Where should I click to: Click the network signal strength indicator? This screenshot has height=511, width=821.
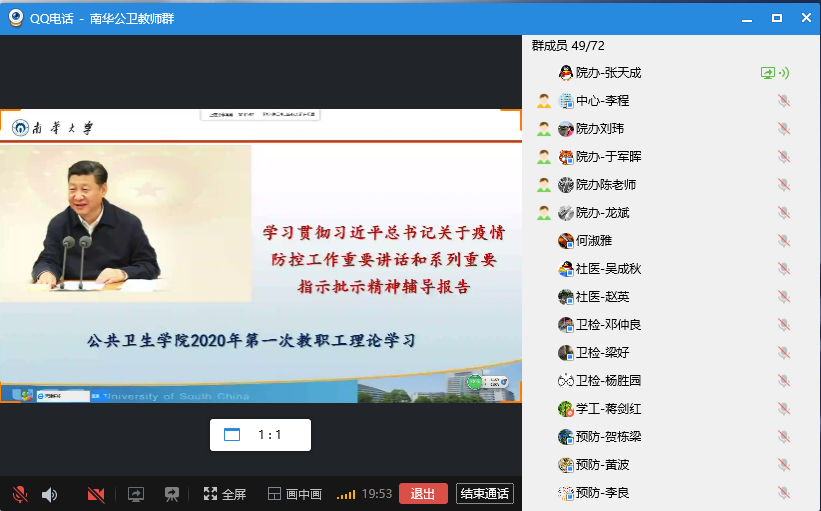click(x=346, y=494)
